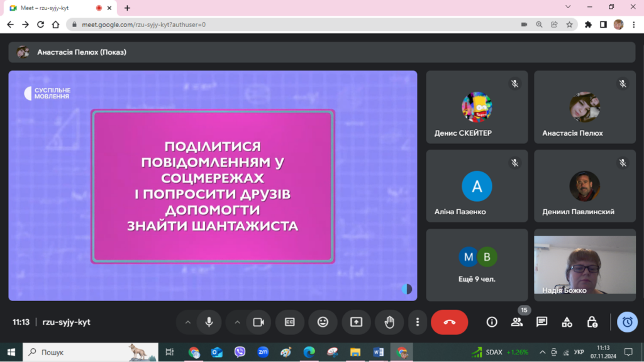Share this page icon in address bar
The height and width of the screenshot is (362, 644).
[x=554, y=25]
